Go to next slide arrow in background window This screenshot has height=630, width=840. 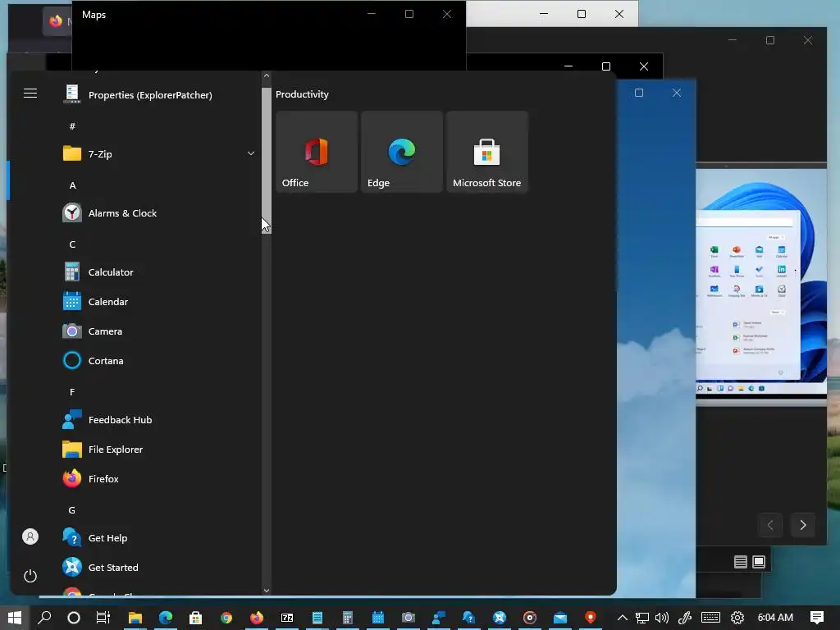point(802,525)
